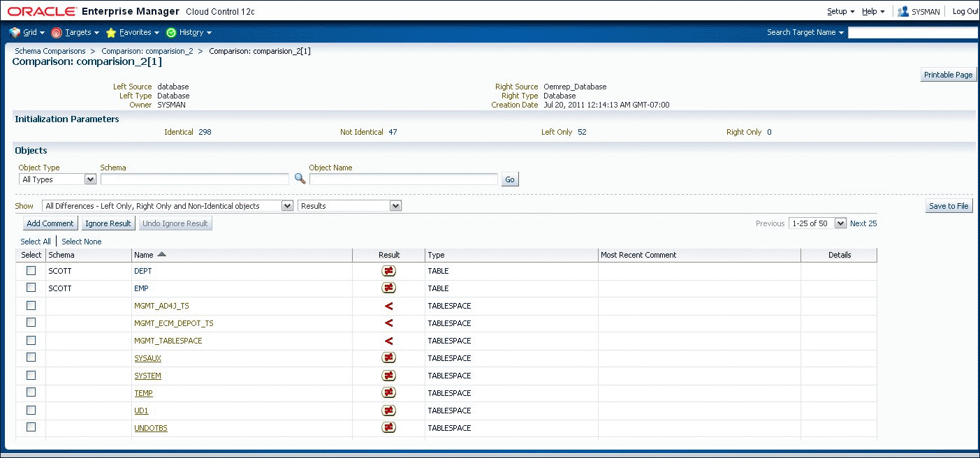
Task: Click not-identical result icon for UD1
Action: point(389,411)
